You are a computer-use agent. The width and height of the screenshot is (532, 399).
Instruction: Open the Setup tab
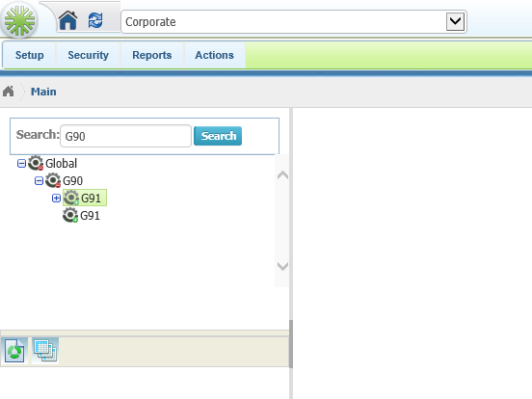[x=30, y=55]
